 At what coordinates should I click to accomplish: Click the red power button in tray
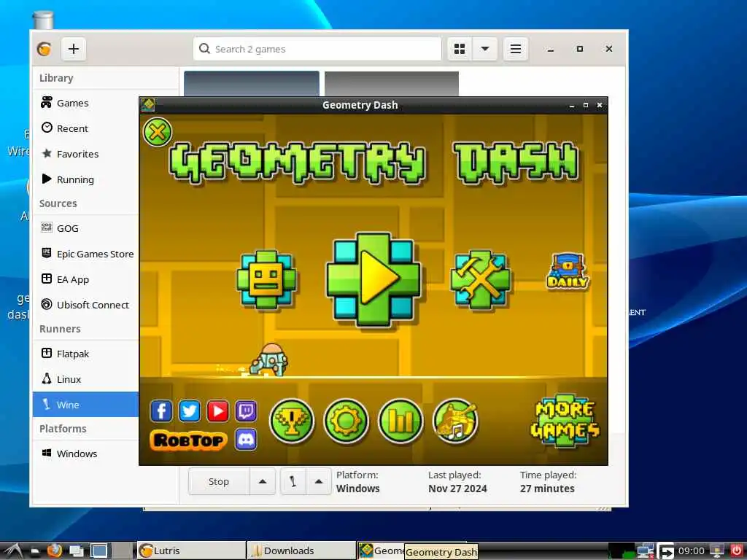coord(737,551)
